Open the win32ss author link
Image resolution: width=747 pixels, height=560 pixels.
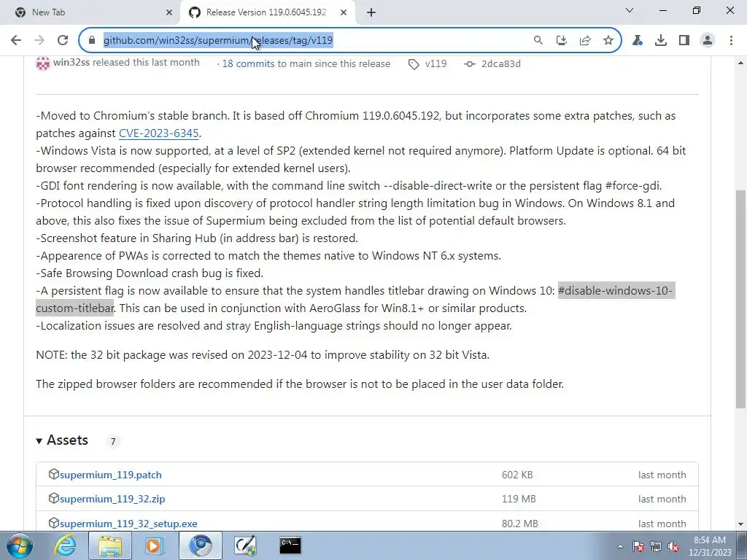point(71,63)
